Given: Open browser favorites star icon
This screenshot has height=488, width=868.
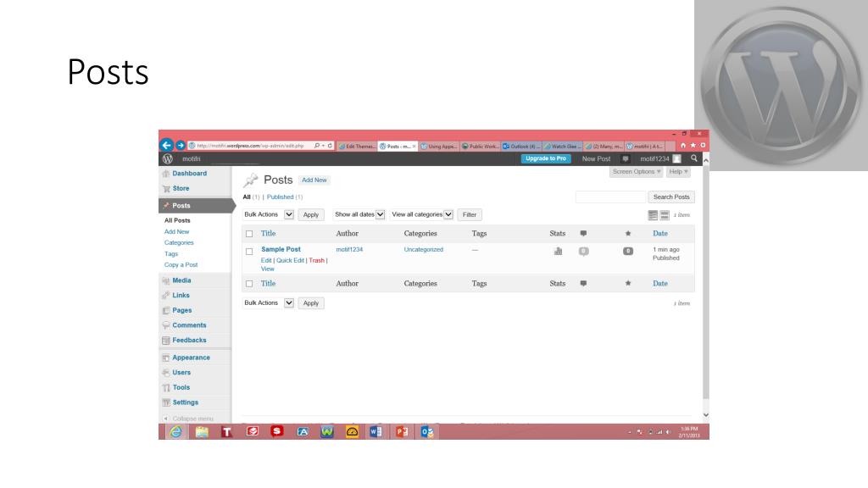Looking at the screenshot, I should [693, 146].
